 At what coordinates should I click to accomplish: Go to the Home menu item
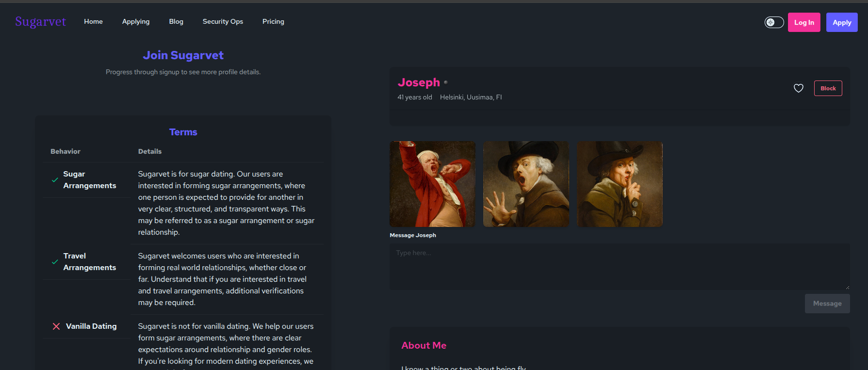click(93, 21)
